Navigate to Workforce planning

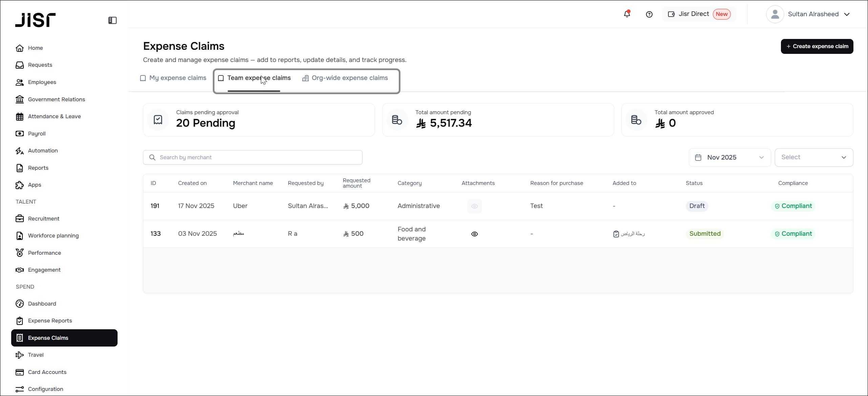53,235
